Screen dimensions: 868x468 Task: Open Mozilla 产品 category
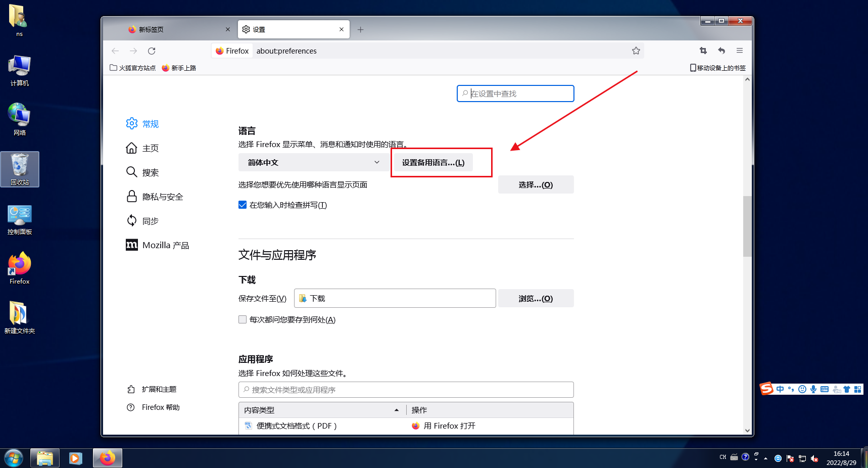158,245
